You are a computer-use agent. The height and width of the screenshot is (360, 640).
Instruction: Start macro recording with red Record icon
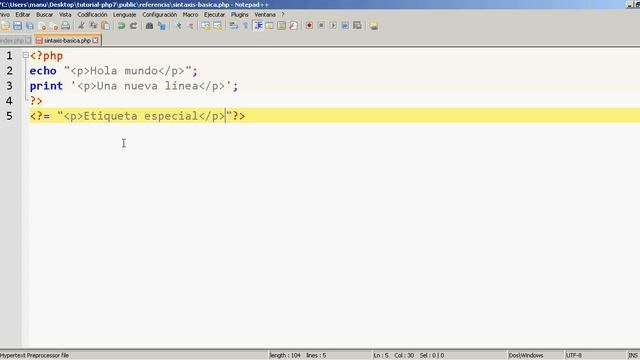pos(309,26)
